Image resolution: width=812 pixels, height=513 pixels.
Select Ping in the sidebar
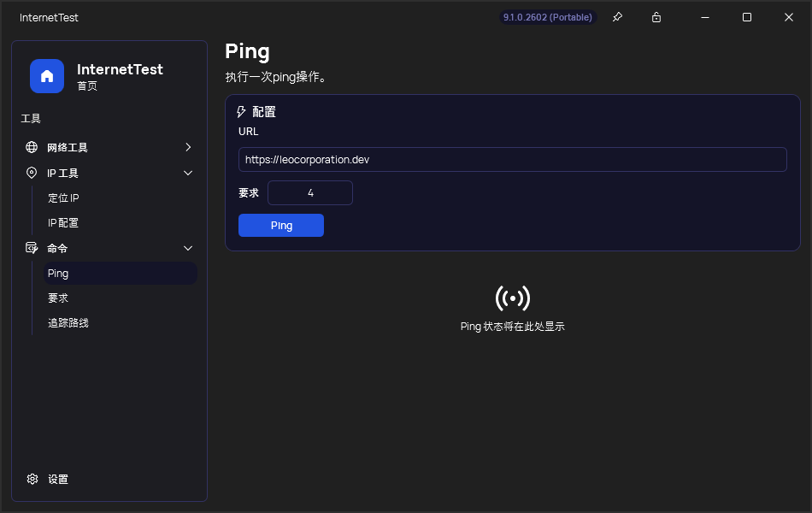[x=58, y=273]
